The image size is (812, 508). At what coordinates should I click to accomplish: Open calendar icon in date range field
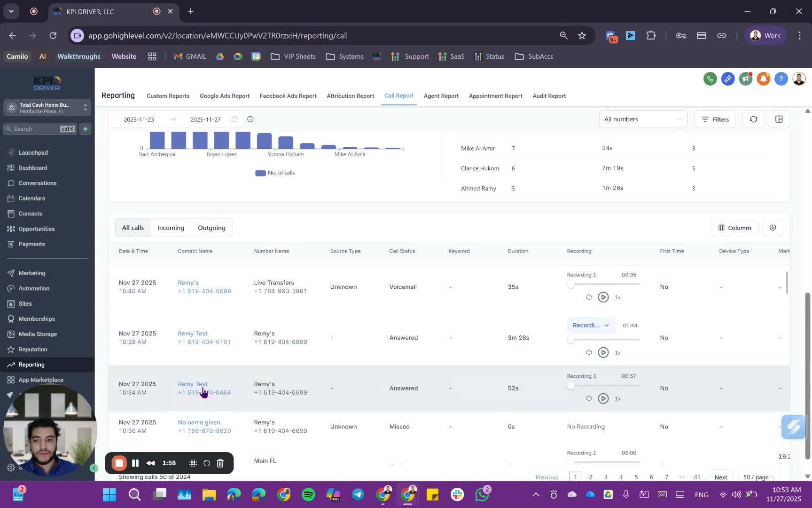click(234, 119)
